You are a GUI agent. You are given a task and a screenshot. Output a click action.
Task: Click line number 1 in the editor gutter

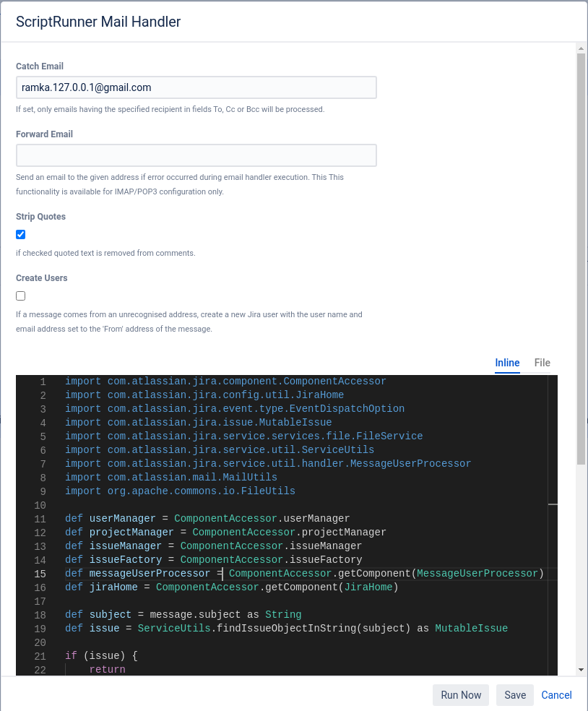43,381
